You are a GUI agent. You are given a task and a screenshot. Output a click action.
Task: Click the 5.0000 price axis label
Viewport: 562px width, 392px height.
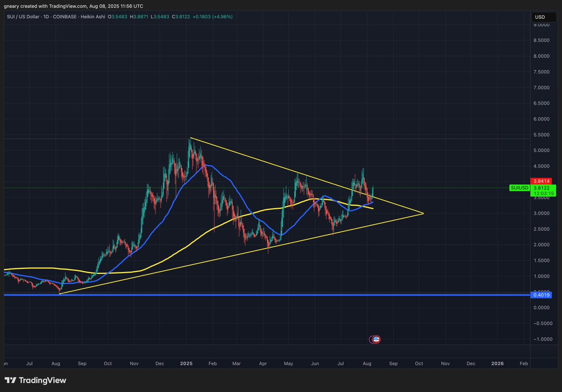click(542, 150)
